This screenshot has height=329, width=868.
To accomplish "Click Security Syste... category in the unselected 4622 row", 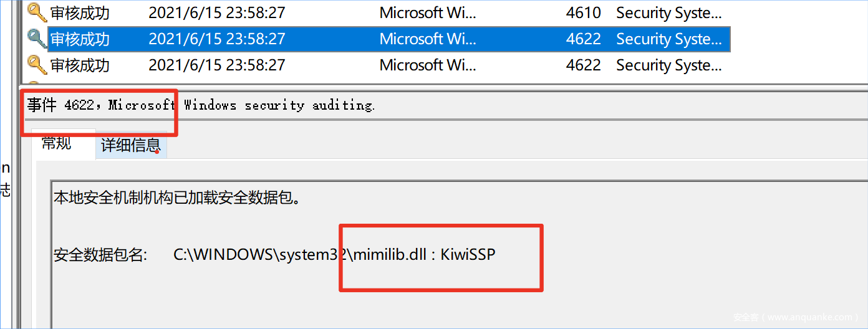I will coord(668,64).
